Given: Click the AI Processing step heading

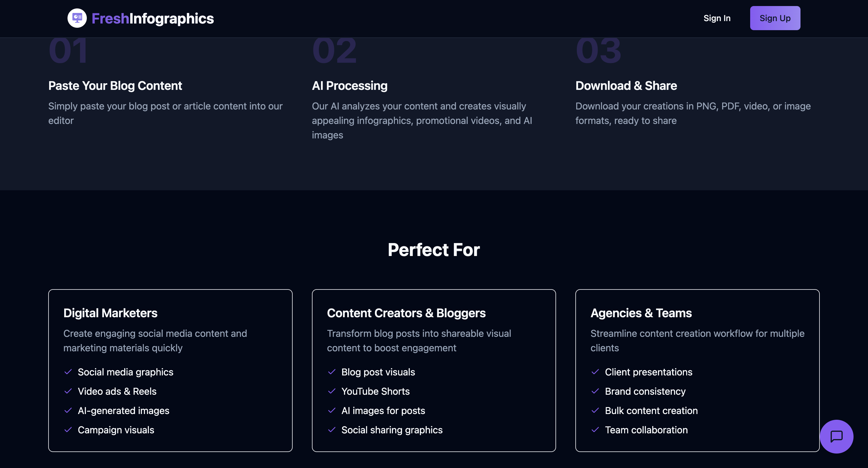Looking at the screenshot, I should [x=350, y=86].
